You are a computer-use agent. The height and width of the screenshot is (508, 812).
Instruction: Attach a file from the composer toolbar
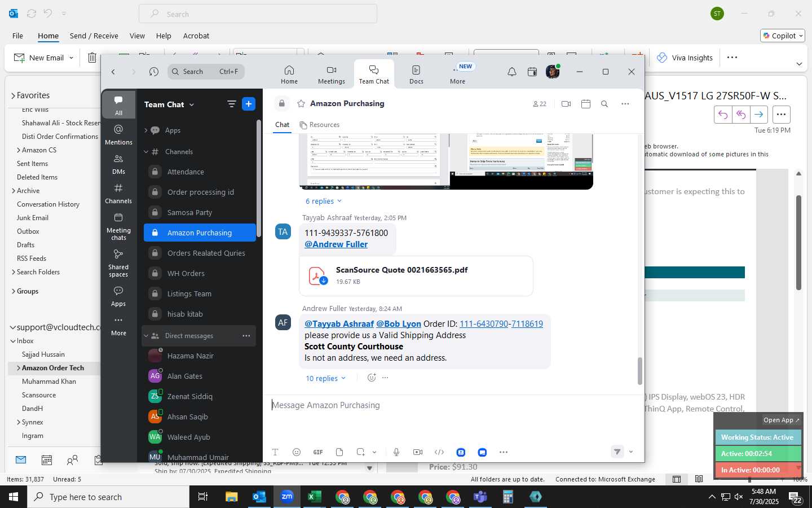point(339,452)
